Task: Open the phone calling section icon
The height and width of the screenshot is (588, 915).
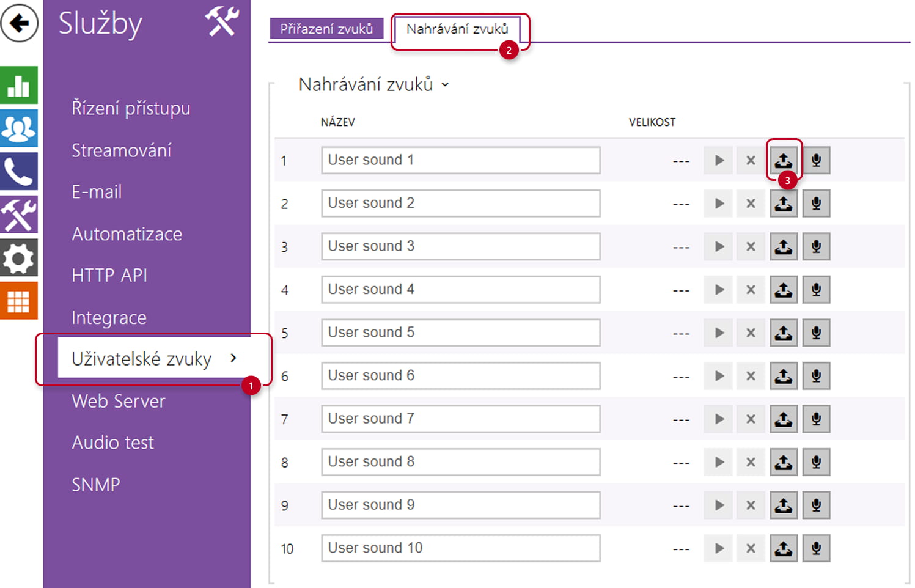Action: pyautogui.click(x=19, y=172)
